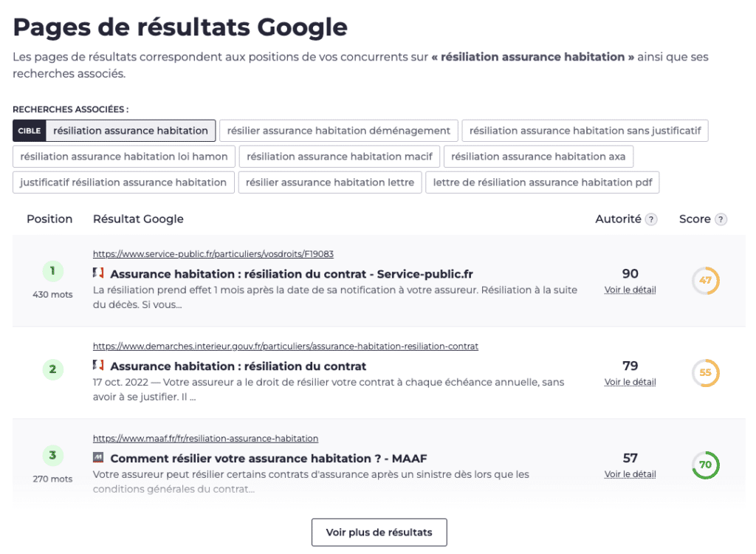
Task: Click "Voir le détail" for the MAAF result
Action: [630, 473]
